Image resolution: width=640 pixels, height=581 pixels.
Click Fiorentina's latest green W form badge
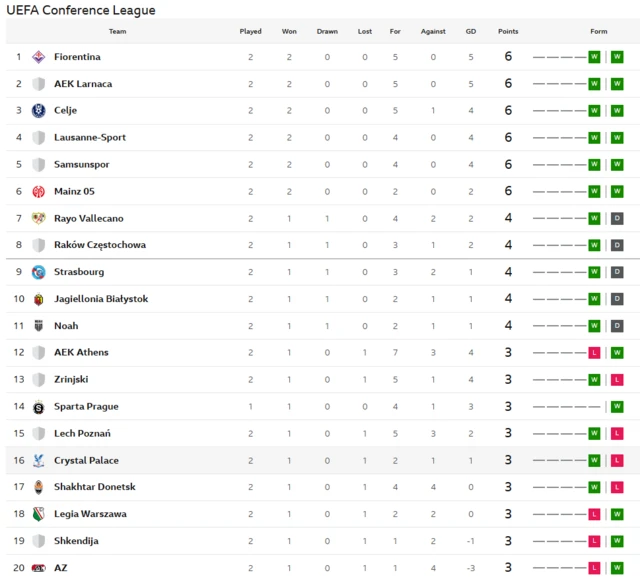(x=617, y=57)
